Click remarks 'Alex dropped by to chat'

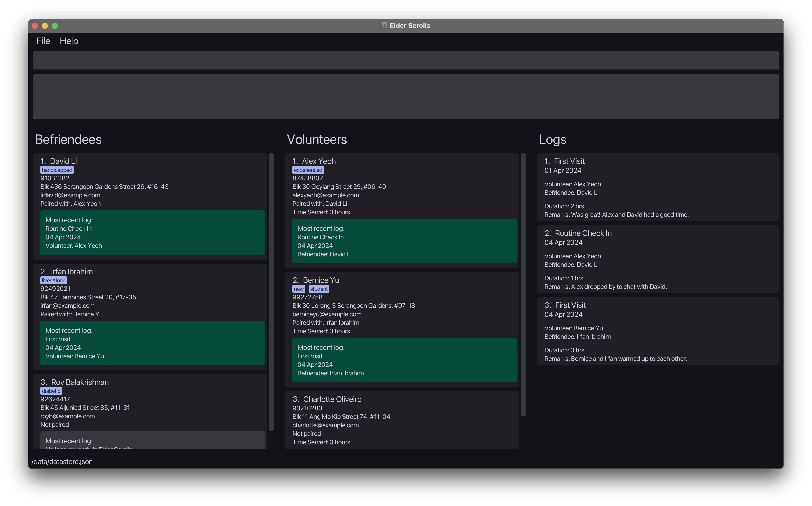tap(605, 286)
